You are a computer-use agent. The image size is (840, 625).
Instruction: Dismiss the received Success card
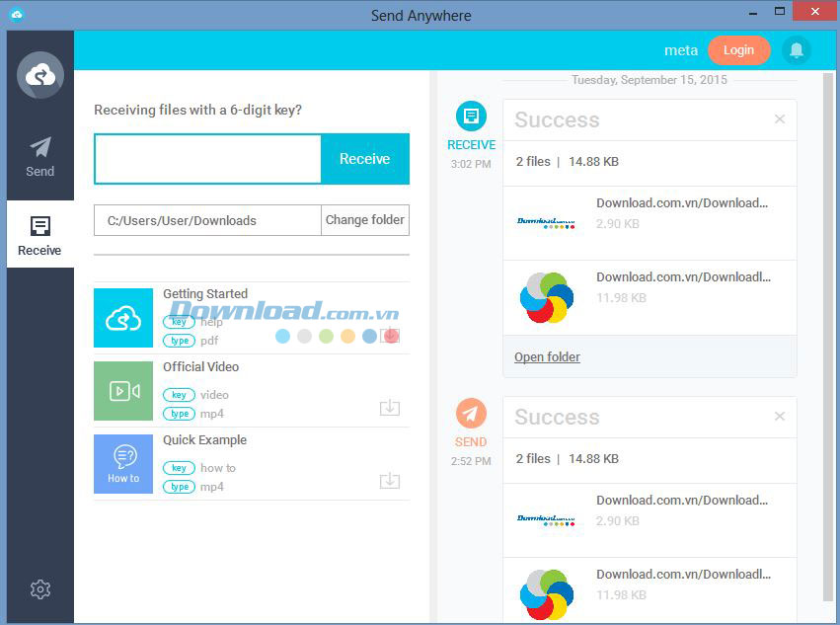tap(780, 119)
